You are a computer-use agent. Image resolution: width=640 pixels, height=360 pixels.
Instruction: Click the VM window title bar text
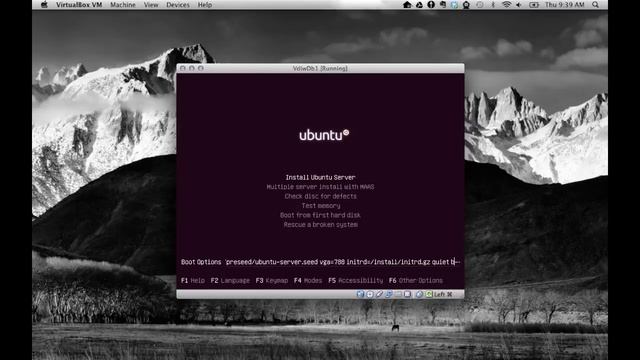(x=320, y=68)
